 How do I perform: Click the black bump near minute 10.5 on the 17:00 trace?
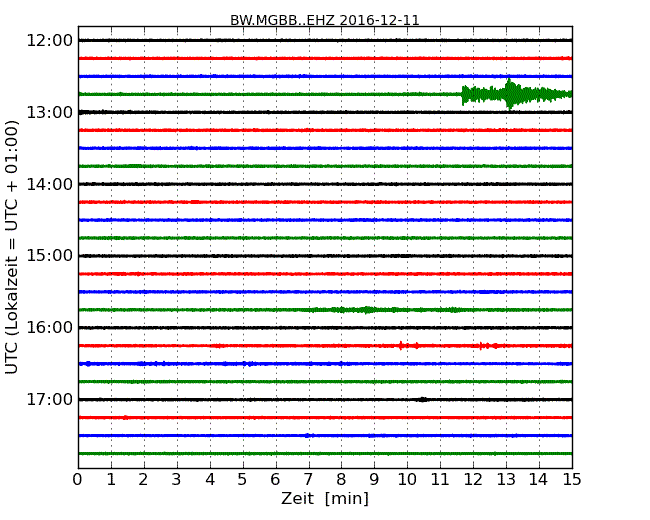coord(422,399)
